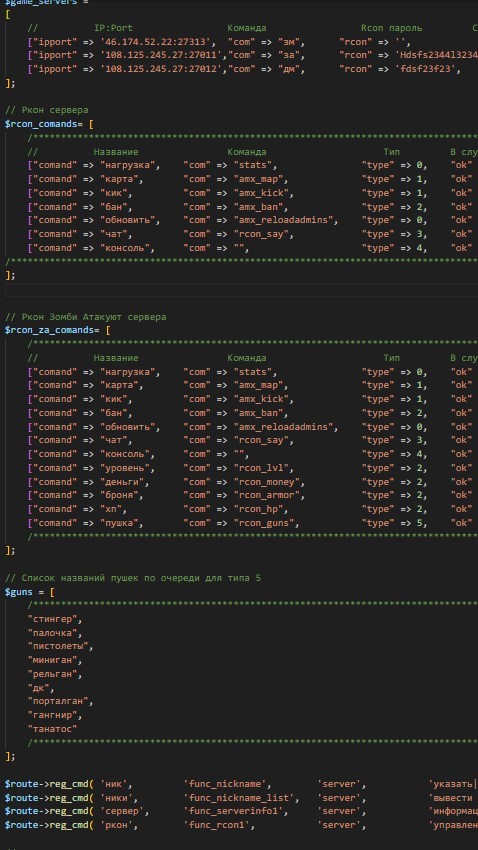Click the comment '// Ркон Зомби Атакуют сервера'
The image size is (478, 850).
tap(86, 317)
